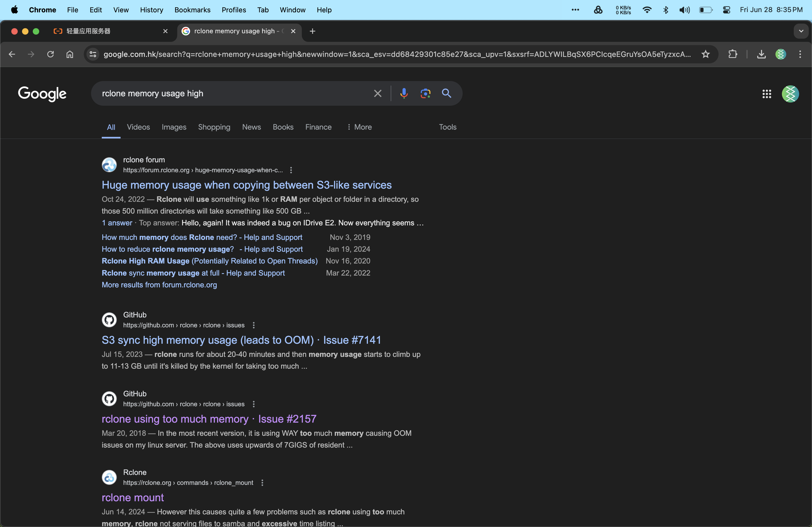
Task: Open the Apple menu
Action: click(x=15, y=10)
